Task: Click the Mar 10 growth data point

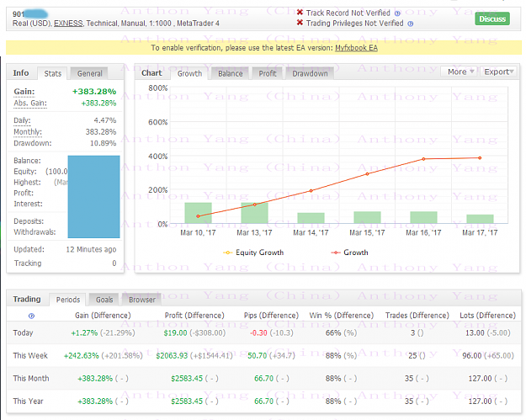Action: point(198,216)
